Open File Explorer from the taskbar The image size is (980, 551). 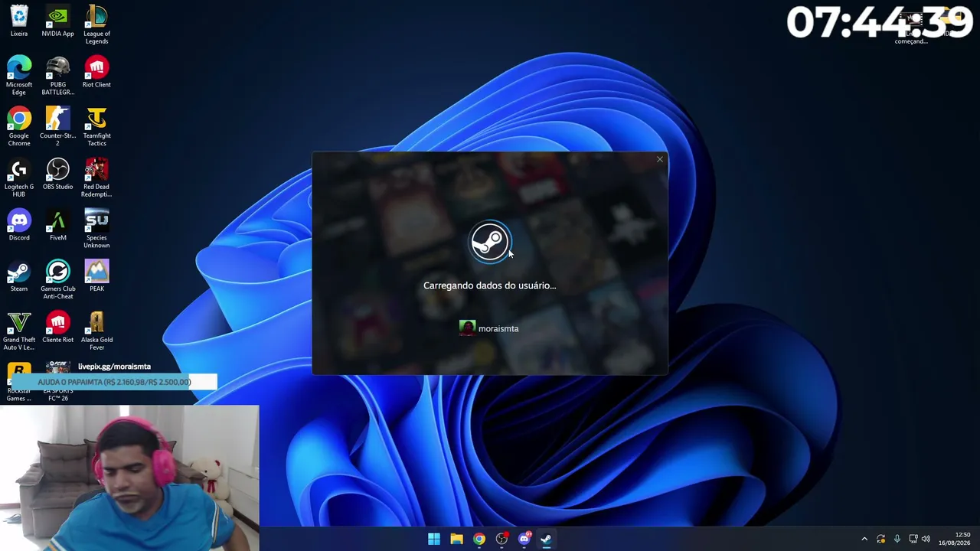click(456, 539)
